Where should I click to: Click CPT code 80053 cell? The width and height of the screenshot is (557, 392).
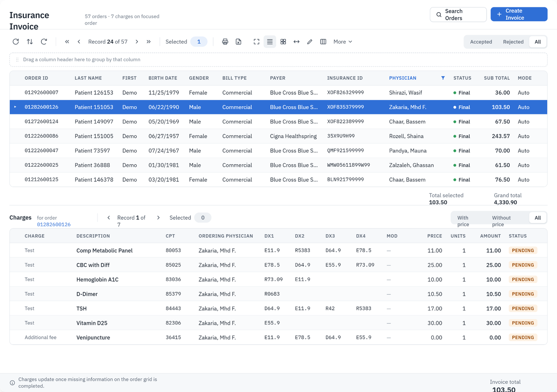click(x=173, y=250)
